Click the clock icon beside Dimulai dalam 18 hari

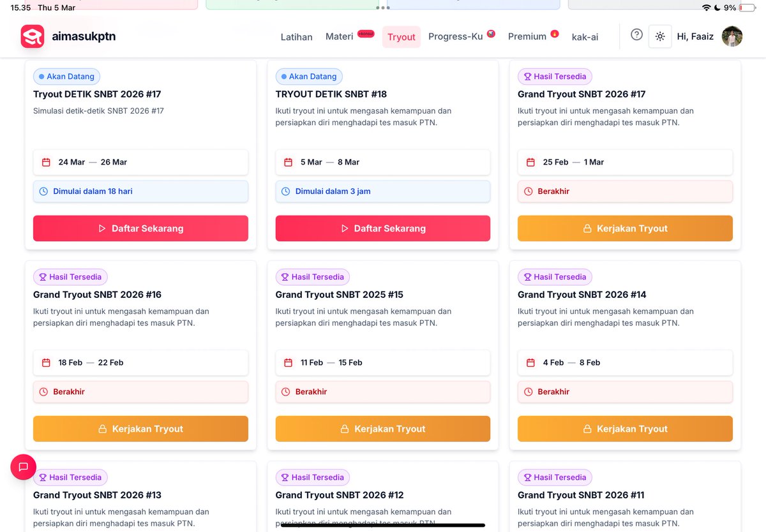coord(43,191)
